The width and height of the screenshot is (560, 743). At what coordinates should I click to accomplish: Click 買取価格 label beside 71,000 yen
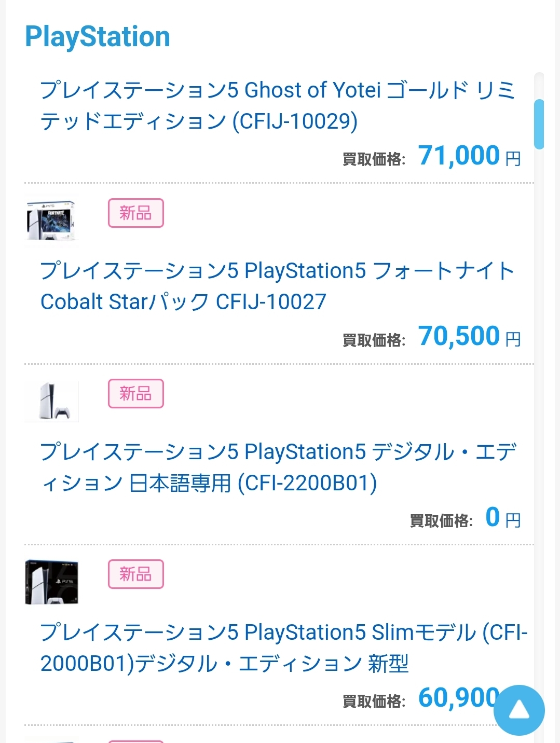pyautogui.click(x=374, y=159)
